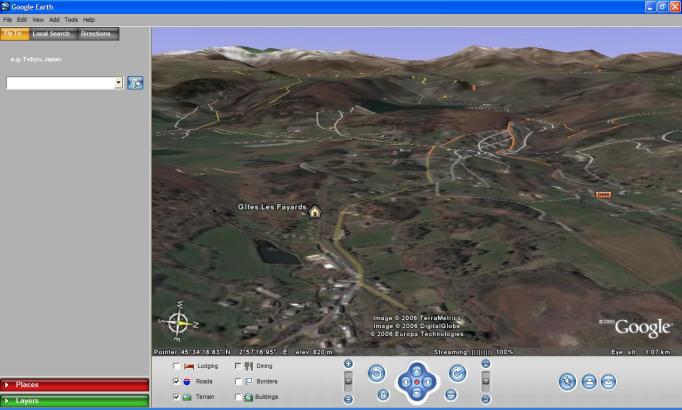Screen dimensions: 682x410
Task: Enable the Buildings checkbox
Action: (238, 397)
